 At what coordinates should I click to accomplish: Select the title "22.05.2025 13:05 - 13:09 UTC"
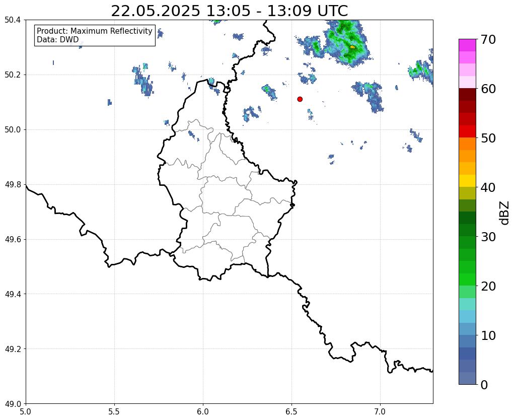tap(229, 11)
